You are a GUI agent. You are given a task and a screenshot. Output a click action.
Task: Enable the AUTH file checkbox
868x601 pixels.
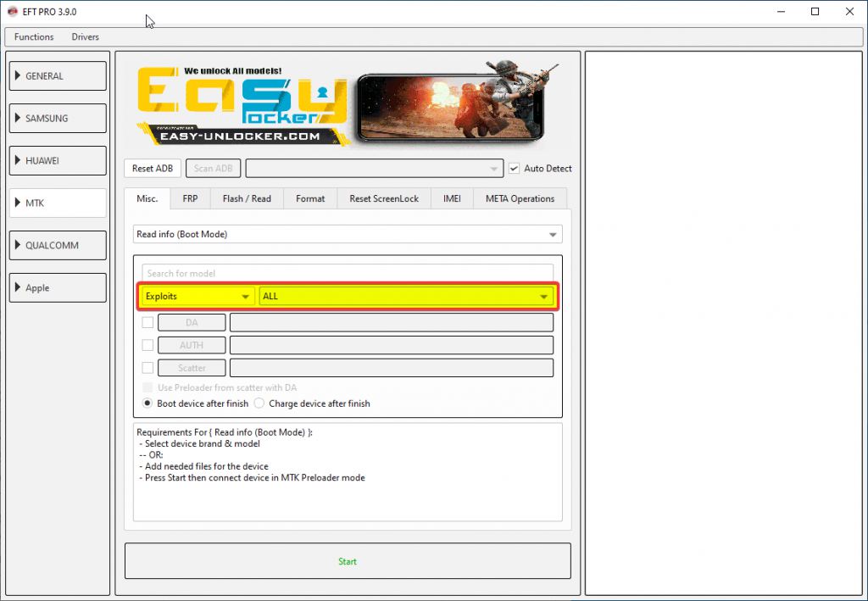click(x=147, y=345)
